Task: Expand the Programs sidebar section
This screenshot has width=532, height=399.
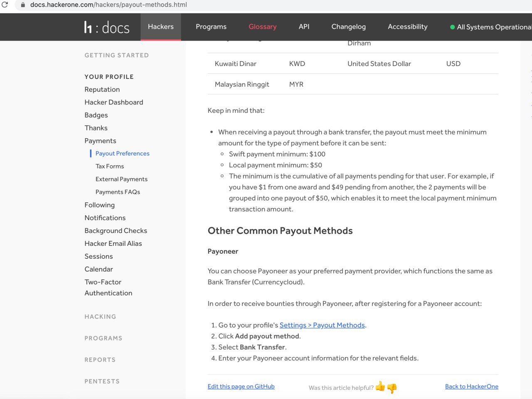Action: [103, 338]
